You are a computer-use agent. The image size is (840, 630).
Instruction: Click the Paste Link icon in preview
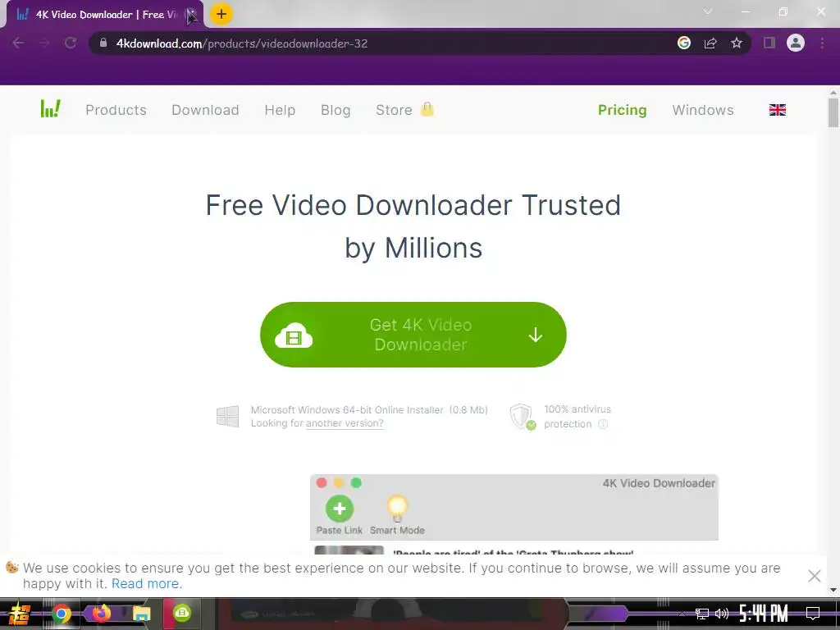(339, 509)
